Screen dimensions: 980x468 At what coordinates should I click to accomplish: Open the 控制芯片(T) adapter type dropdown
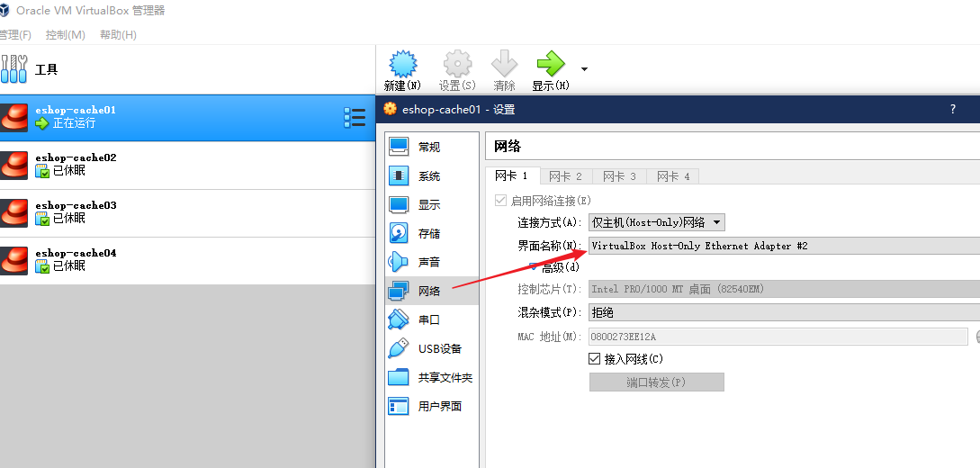784,289
